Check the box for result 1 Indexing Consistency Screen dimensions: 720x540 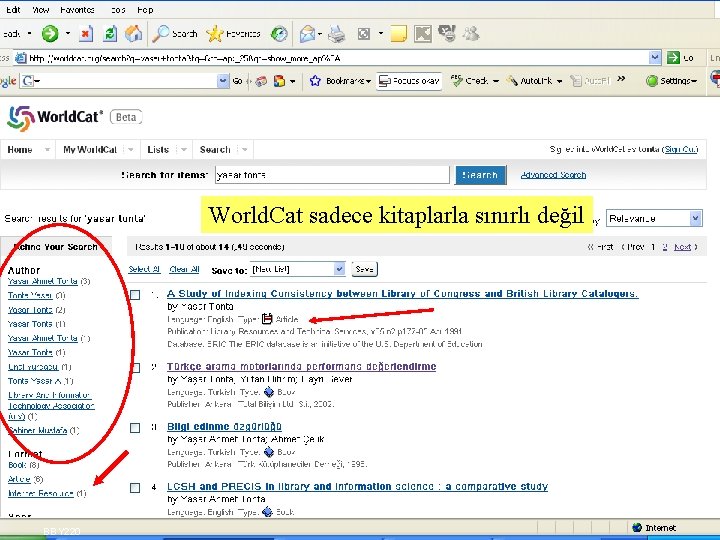[x=135, y=295]
